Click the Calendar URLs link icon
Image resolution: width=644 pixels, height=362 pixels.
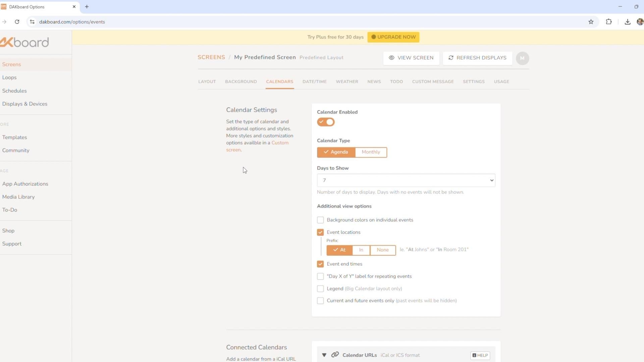(335, 355)
